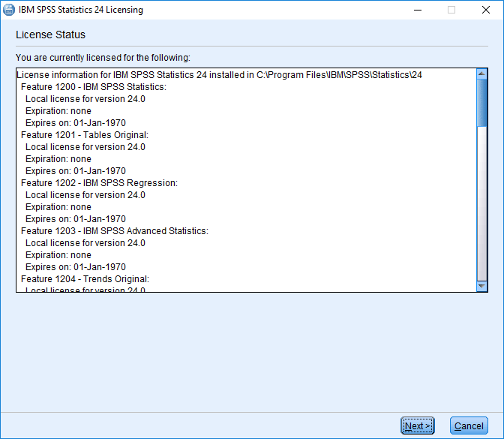Click 'Expires on: 01-Jan-1970' under Feature 1200
This screenshot has height=439, width=504.
click(76, 123)
